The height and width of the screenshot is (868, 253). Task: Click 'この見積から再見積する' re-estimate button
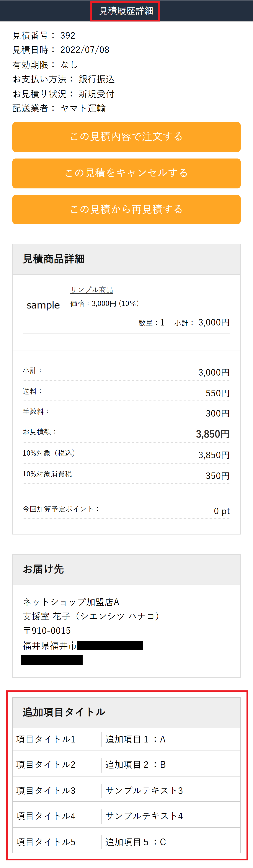pyautogui.click(x=126, y=210)
